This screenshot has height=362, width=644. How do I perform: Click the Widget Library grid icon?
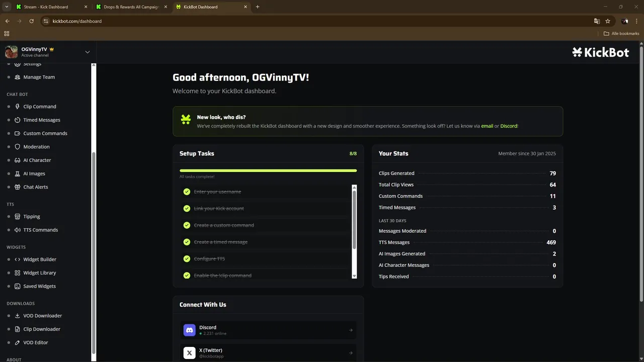pyautogui.click(x=18, y=273)
